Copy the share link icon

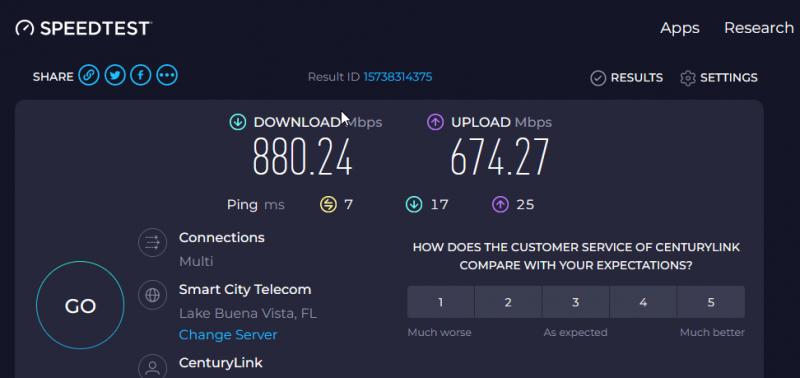(x=89, y=76)
